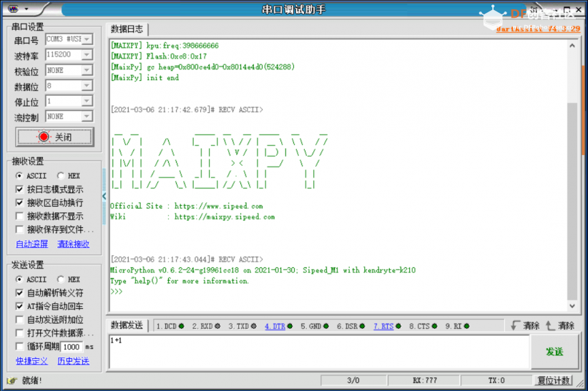This screenshot has height=391, width=588.
Task: Click the send text box containing 1+1
Action: coord(319,352)
